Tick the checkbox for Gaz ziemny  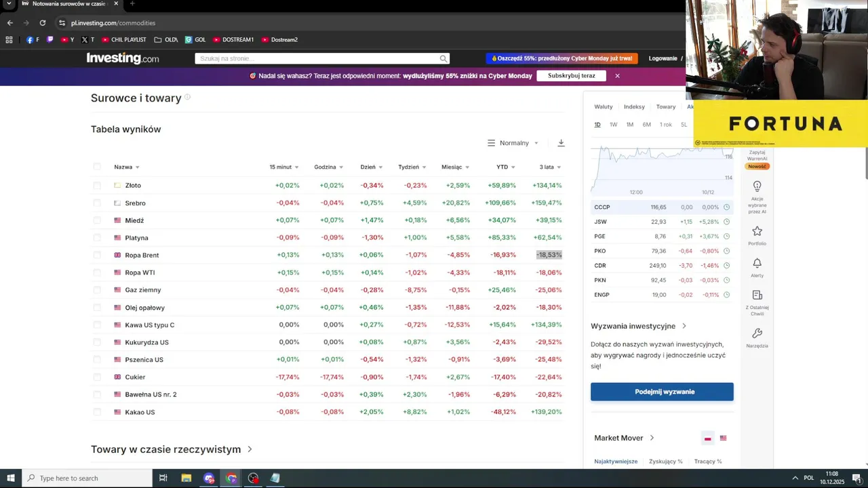(97, 290)
